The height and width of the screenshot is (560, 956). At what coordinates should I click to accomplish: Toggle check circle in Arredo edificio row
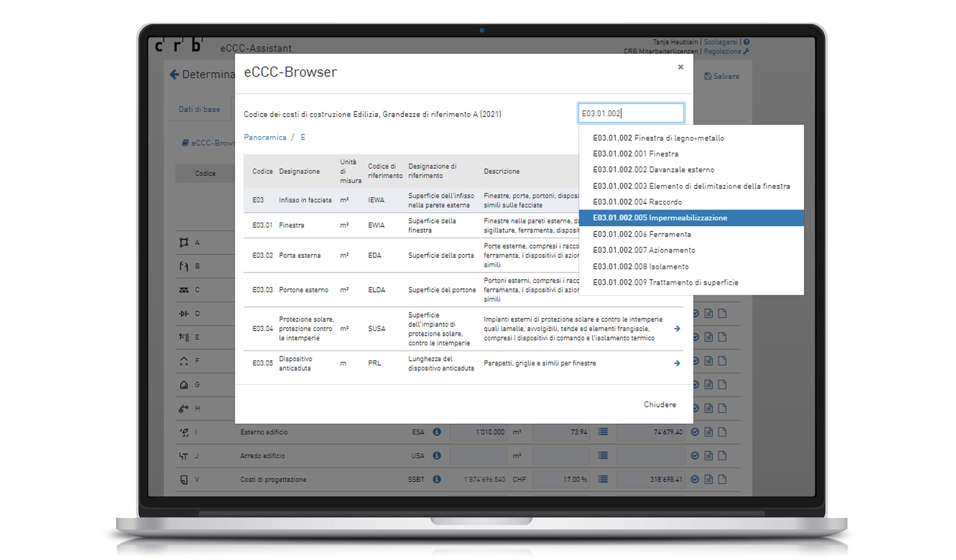point(695,455)
